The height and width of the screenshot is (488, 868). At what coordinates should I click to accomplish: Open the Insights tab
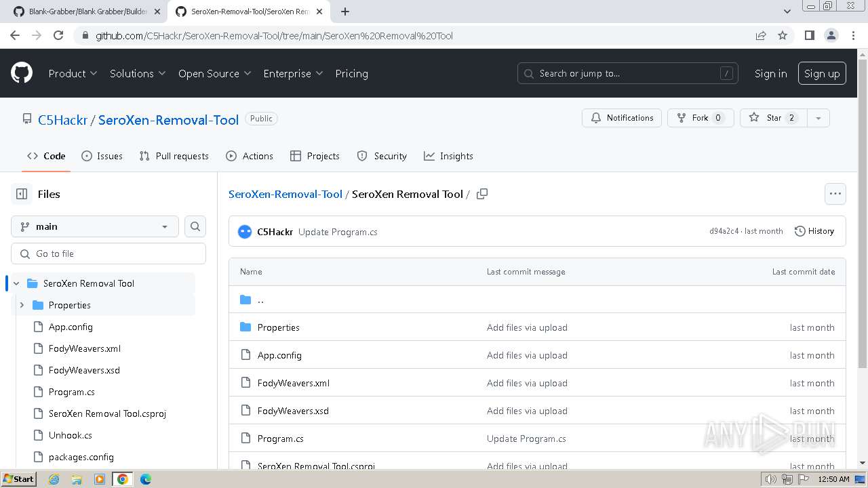coord(448,156)
